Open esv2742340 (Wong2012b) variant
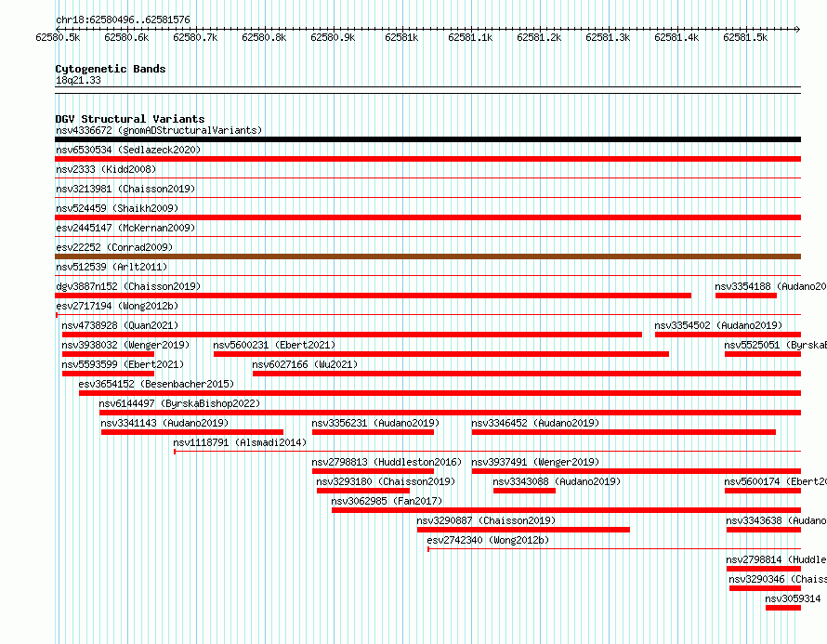The image size is (827, 644). [x=488, y=540]
